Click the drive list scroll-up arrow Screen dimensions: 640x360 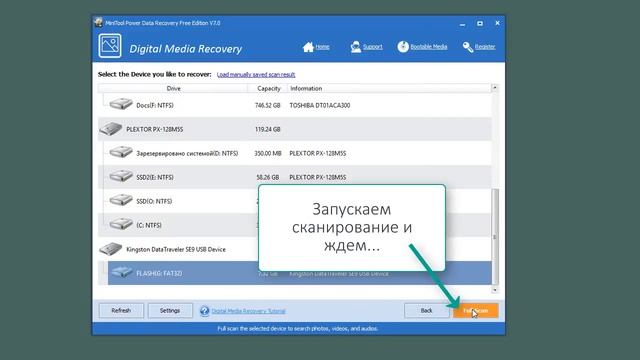[x=495, y=88]
